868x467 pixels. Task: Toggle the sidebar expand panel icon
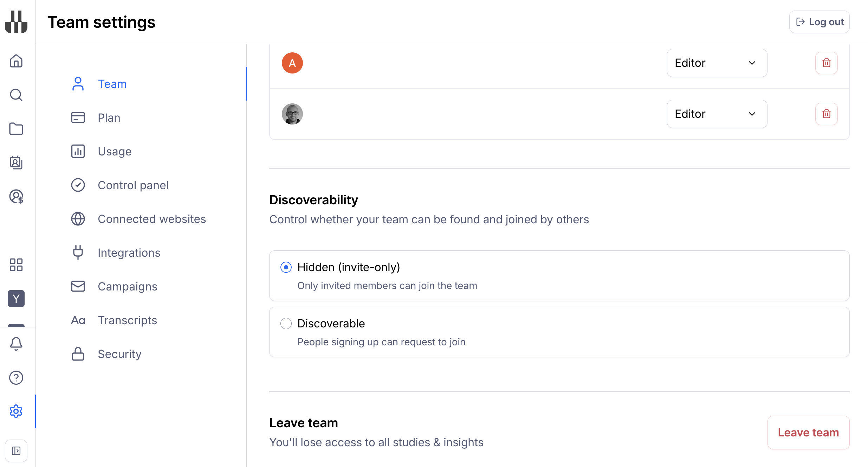[16, 451]
